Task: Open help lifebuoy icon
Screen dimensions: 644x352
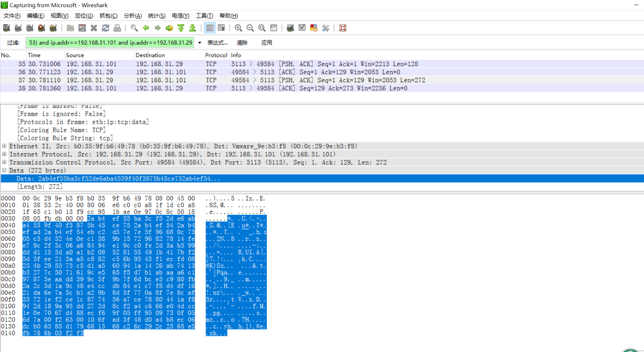Action: [x=342, y=28]
